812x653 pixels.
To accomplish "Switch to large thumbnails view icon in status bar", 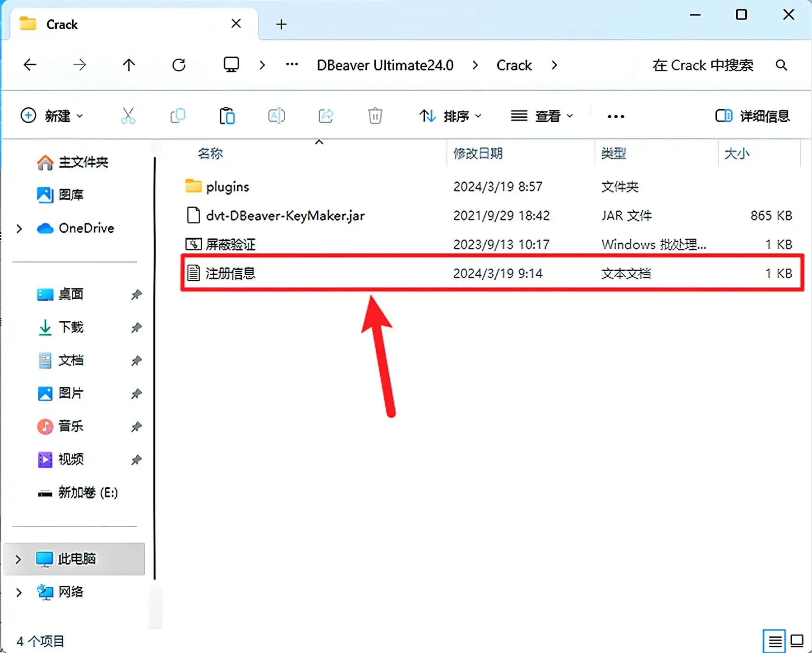I will pyautogui.click(x=797, y=641).
